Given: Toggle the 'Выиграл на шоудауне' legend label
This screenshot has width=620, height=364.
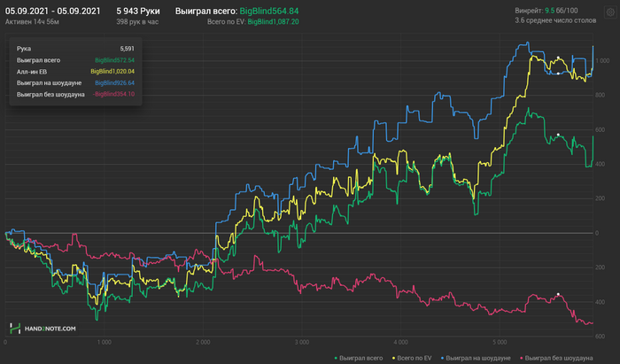Looking at the screenshot, I should [x=478, y=357].
